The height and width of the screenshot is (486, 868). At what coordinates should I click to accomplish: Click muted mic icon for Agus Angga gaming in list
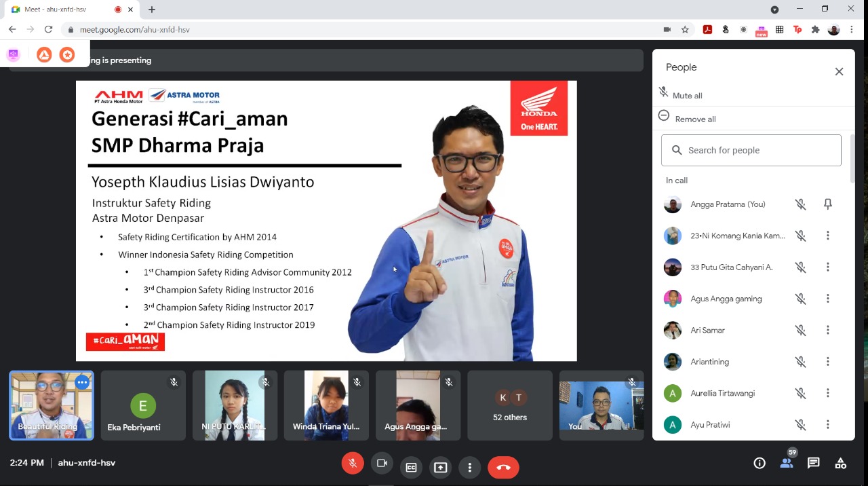(x=801, y=299)
